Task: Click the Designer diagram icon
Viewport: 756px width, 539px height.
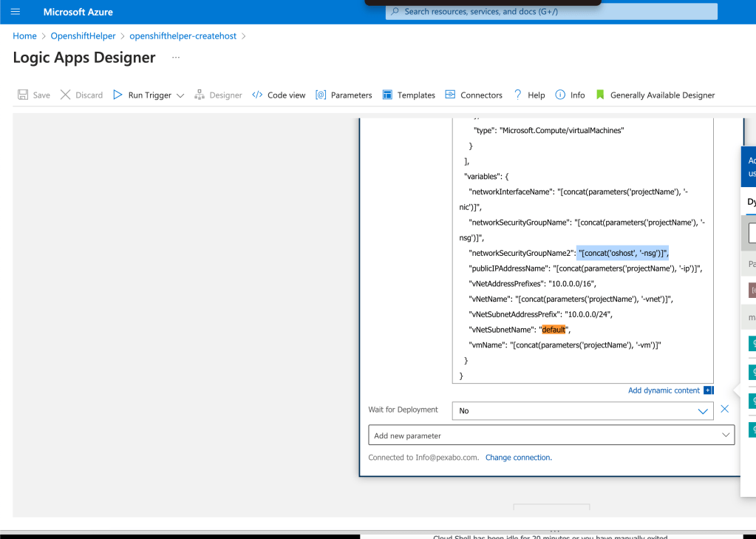Action: coord(199,95)
